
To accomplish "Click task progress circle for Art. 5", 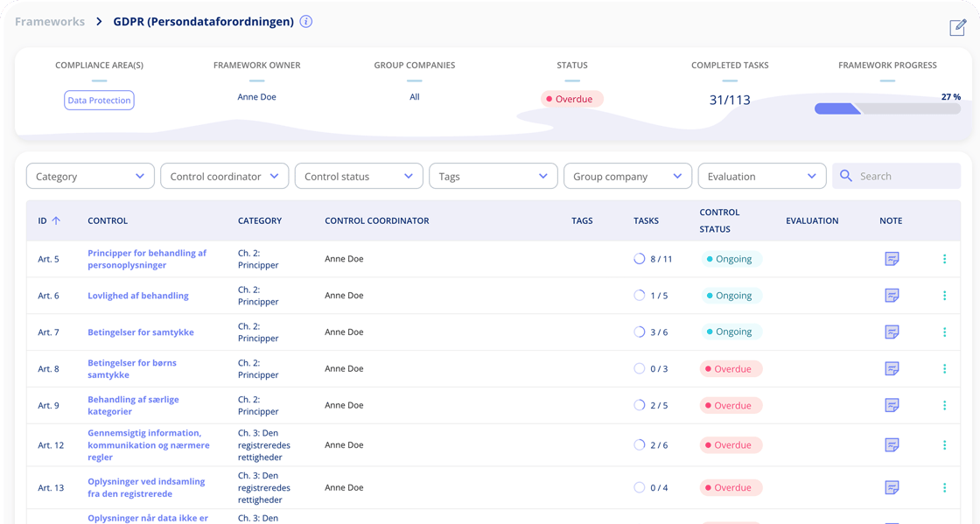I will point(639,259).
